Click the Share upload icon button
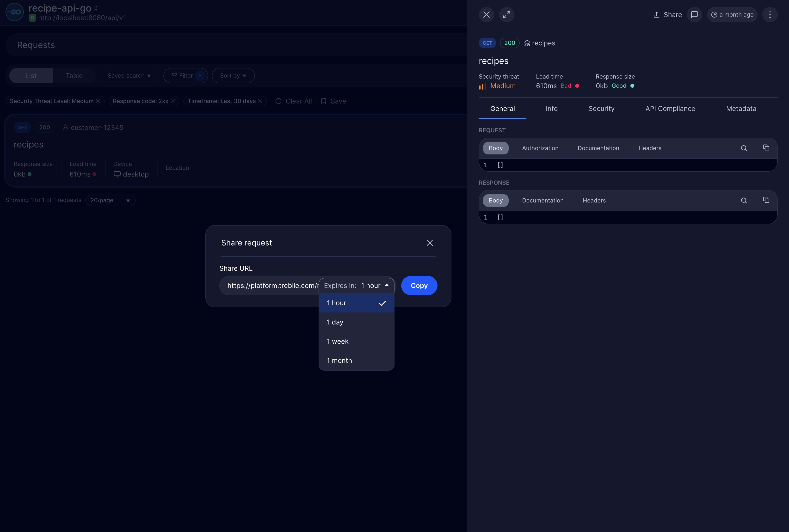Image resolution: width=789 pixels, height=532 pixels. point(667,15)
